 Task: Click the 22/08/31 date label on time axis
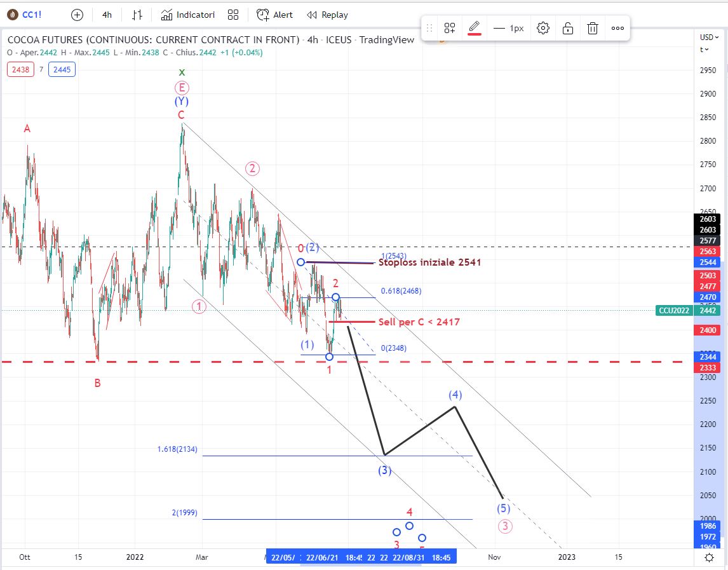pyautogui.click(x=408, y=557)
